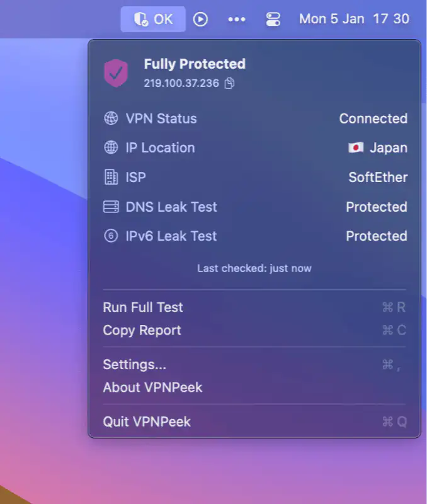This screenshot has width=427, height=504.
Task: Click the pink Fully Protected shield icon
Action: (116, 73)
